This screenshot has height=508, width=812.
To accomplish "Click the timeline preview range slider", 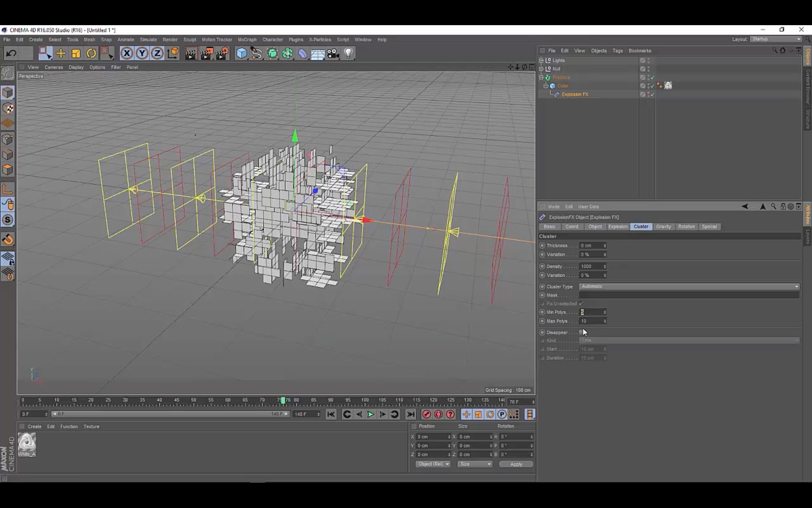I will click(x=170, y=414).
